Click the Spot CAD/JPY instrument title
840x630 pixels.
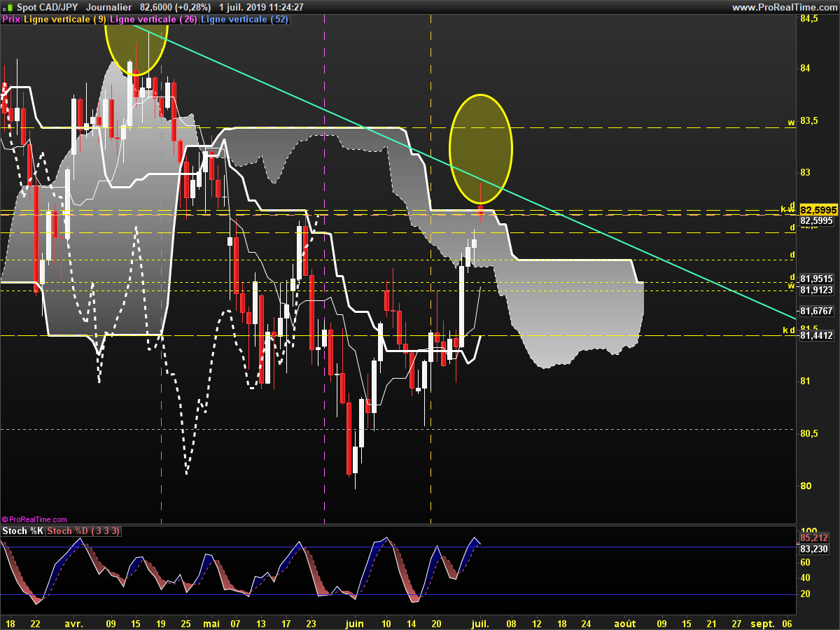[48, 7]
